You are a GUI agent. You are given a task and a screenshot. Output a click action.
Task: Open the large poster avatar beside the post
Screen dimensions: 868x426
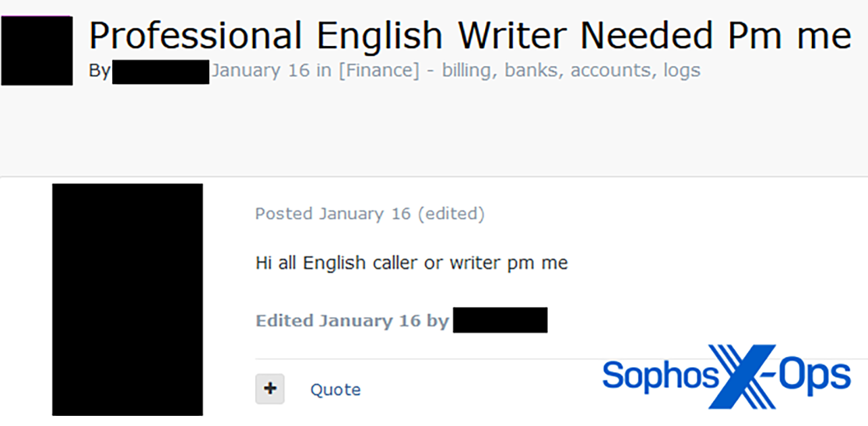click(x=127, y=299)
